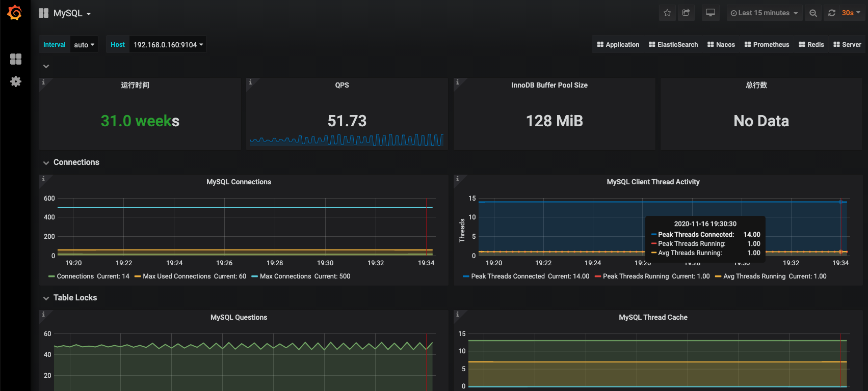The height and width of the screenshot is (391, 868).
Task: Click the No Data value in 总行数
Action: 761,121
